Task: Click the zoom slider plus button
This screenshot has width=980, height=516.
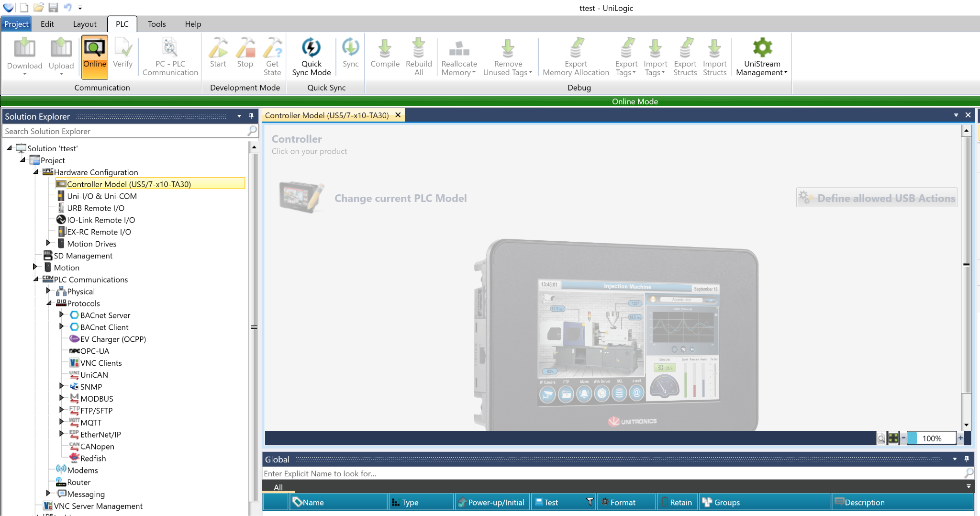Action: tap(960, 438)
